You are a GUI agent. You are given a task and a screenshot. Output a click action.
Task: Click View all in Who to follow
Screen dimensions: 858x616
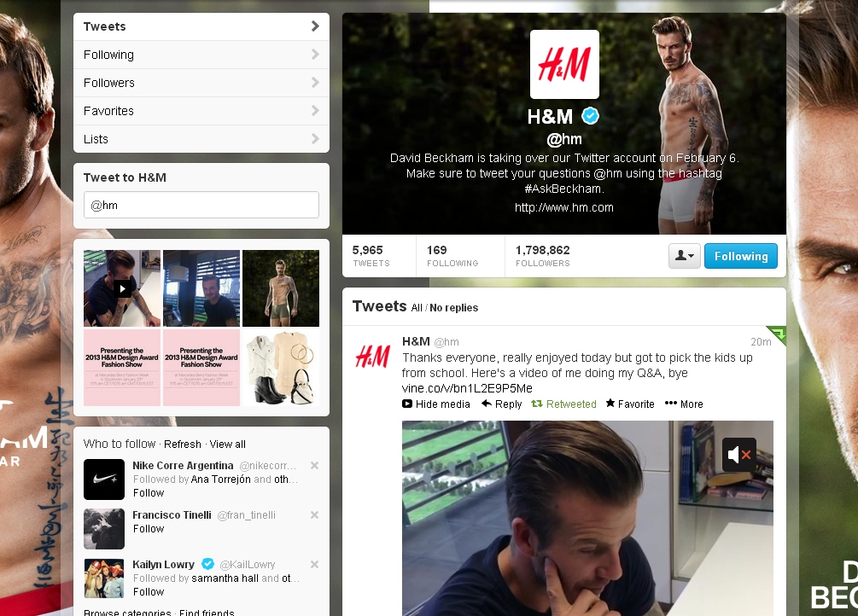click(x=228, y=445)
